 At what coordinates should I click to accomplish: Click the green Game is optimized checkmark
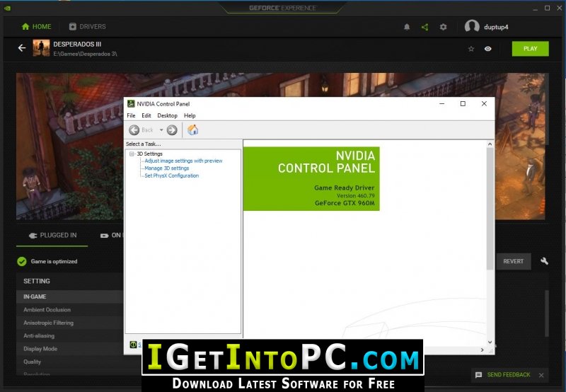tap(22, 261)
